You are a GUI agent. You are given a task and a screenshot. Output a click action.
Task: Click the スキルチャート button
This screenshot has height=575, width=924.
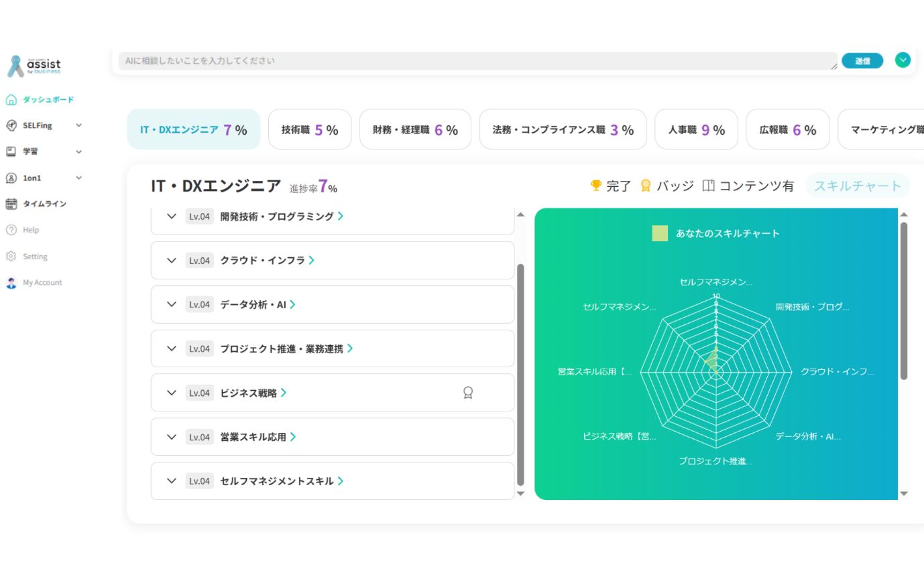[857, 186]
